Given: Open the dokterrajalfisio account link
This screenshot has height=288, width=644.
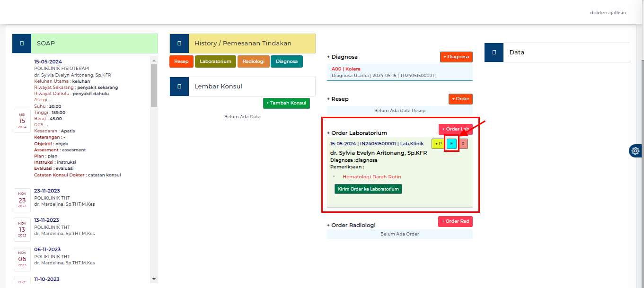Looking at the screenshot, I should pyautogui.click(x=608, y=12).
